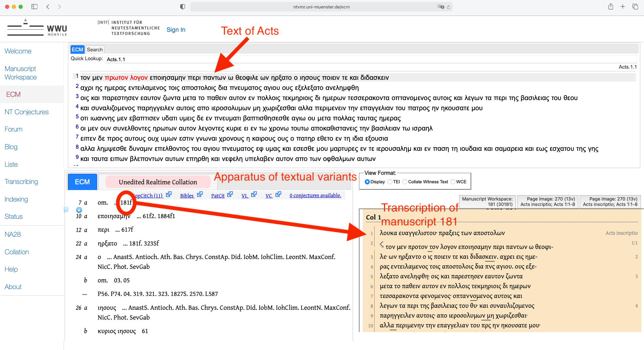Focus the Quick Lookup field showing Acts.1.1

[371, 59]
